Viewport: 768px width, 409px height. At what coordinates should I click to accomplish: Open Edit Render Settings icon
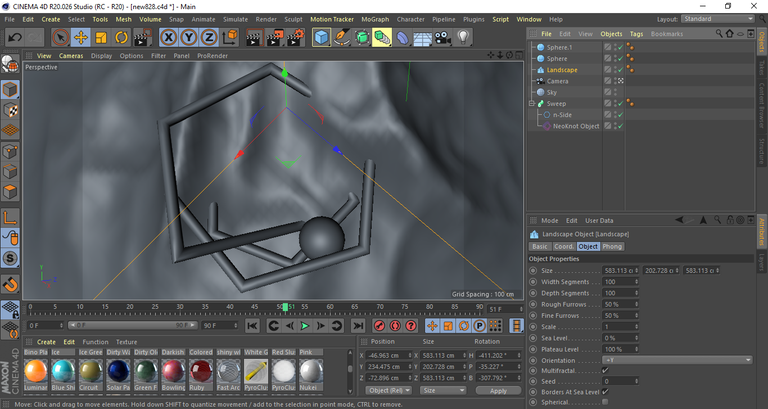point(295,37)
